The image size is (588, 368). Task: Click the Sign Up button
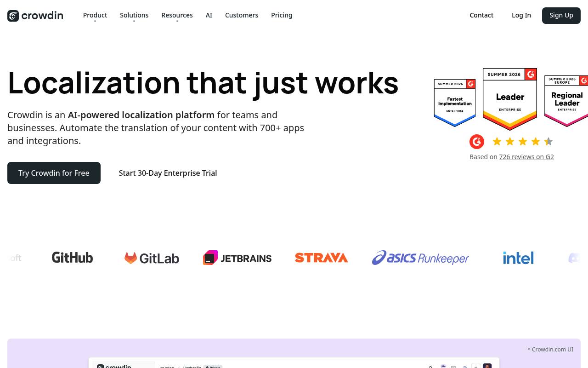pos(561,16)
